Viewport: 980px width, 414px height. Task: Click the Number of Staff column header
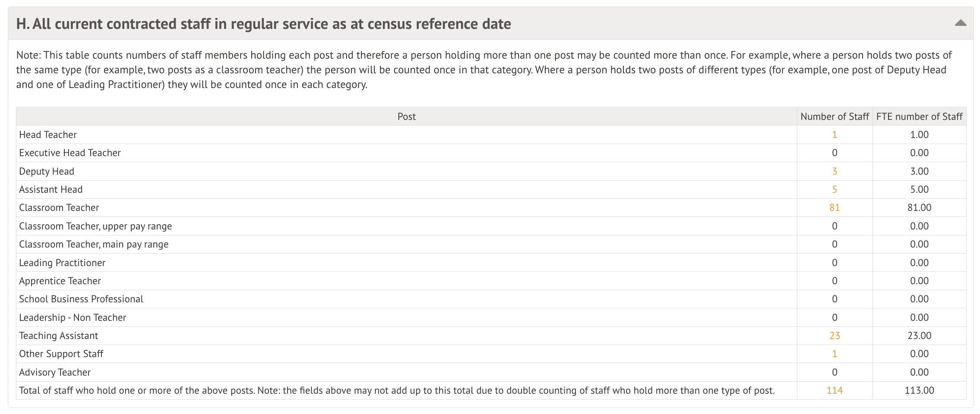point(835,116)
